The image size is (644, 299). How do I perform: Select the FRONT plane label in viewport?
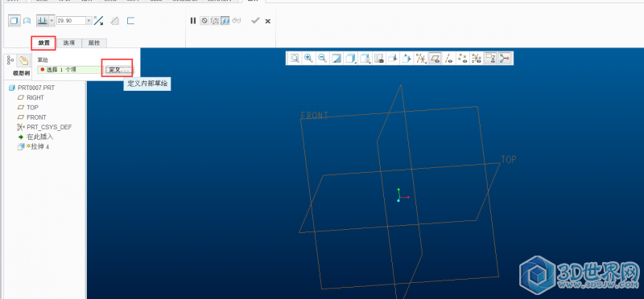[315, 115]
